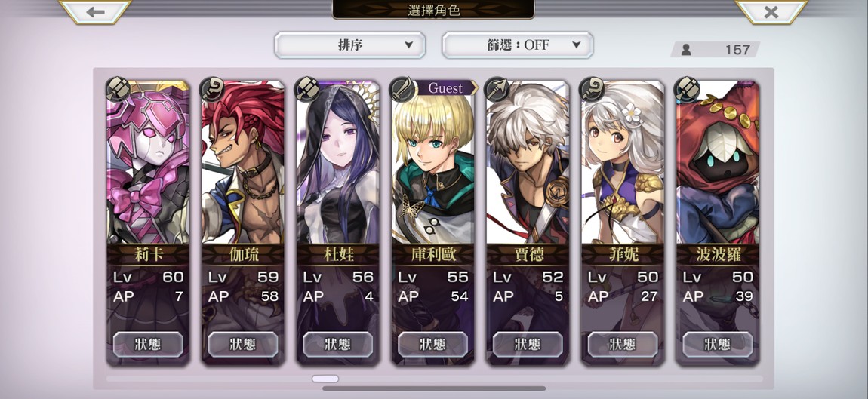Screen dimensions: 868x399
Task: Click the back arrow icon
Action: [95, 11]
